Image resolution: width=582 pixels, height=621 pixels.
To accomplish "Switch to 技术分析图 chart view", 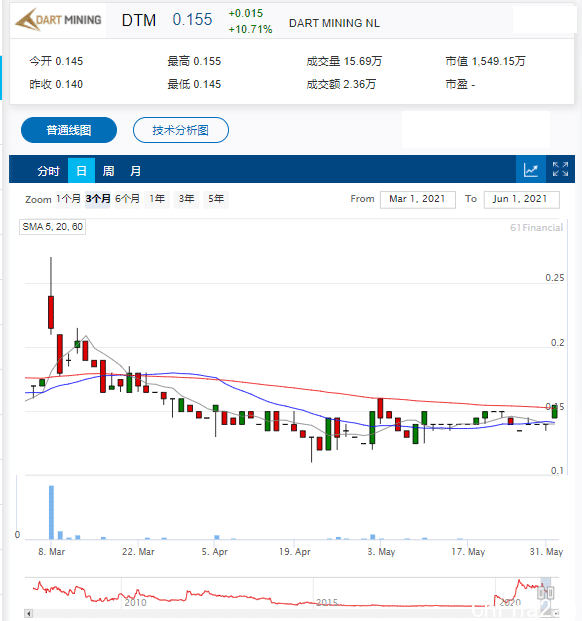I will [x=181, y=130].
